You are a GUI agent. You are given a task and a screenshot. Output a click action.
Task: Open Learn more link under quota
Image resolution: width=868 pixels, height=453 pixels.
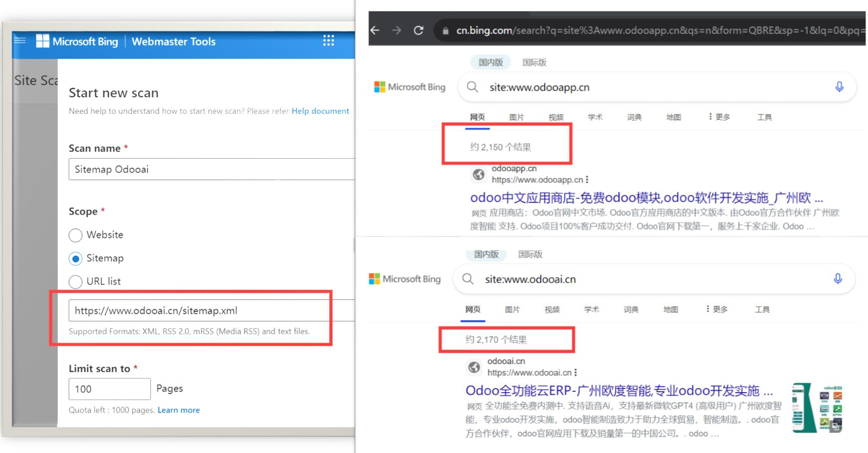pos(178,410)
